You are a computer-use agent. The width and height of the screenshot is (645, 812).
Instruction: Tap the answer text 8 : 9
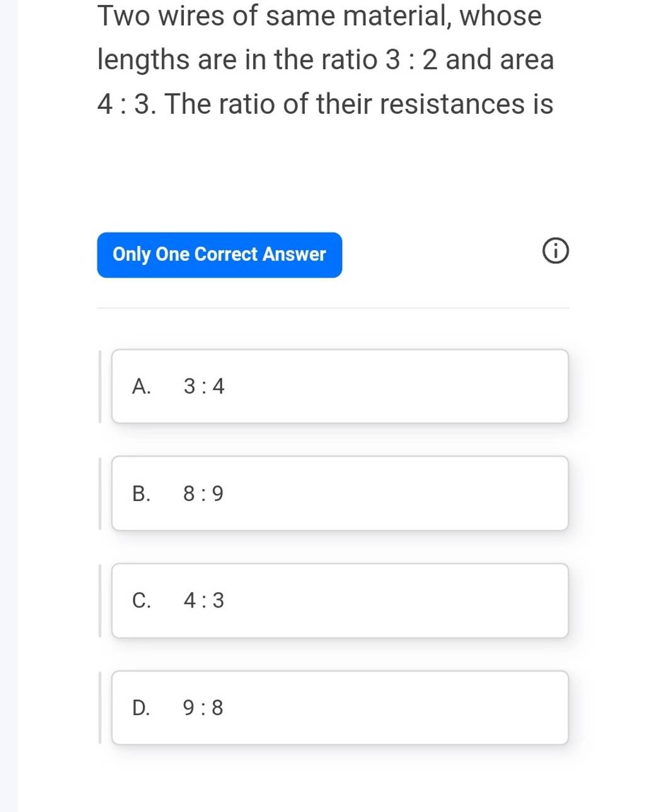pos(203,494)
